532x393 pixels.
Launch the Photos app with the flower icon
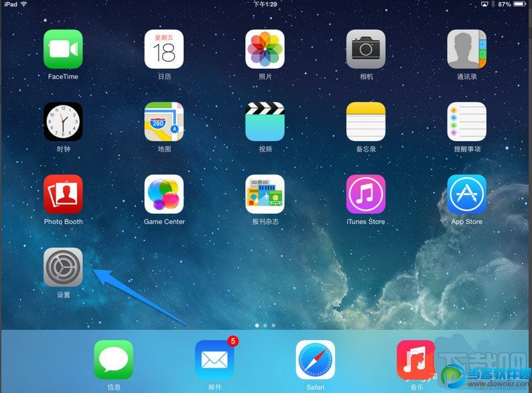click(265, 49)
